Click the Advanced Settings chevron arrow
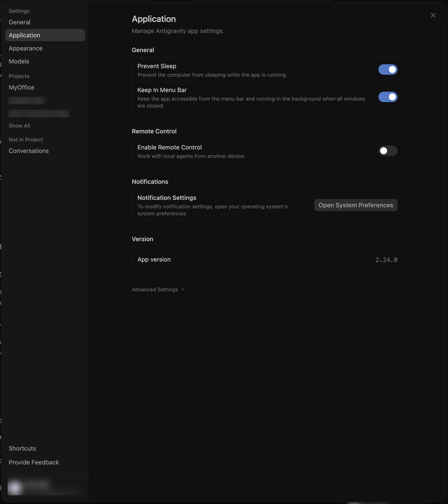Viewport: 448px width, 504px height. tap(182, 290)
